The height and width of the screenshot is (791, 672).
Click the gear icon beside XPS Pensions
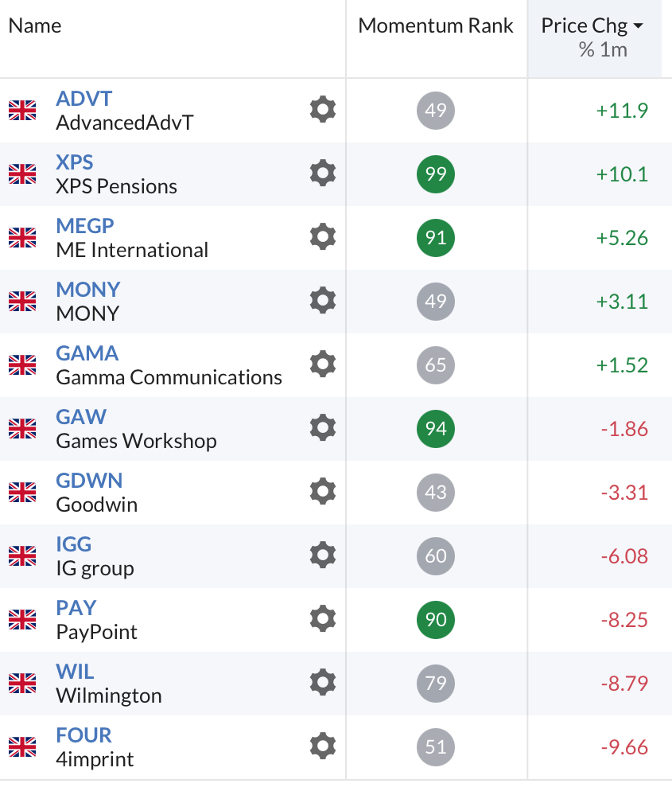pyautogui.click(x=322, y=173)
